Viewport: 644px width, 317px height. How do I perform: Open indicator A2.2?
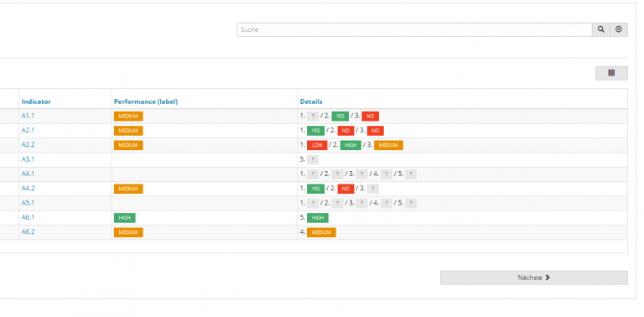(x=28, y=145)
